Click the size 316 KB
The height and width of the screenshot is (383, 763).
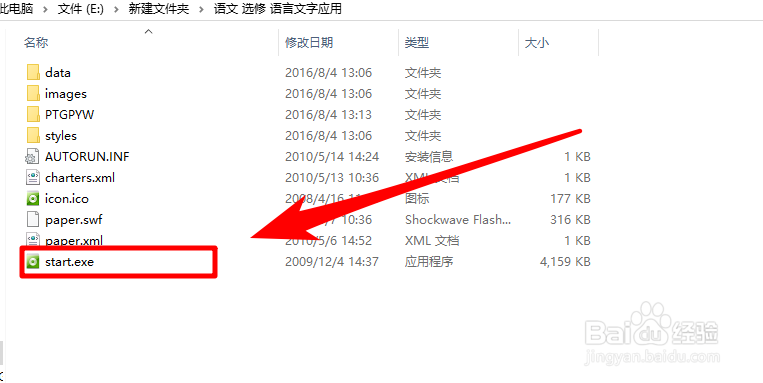[x=570, y=219]
